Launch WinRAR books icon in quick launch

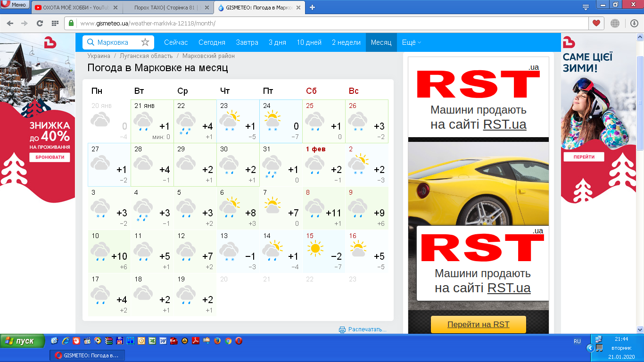(109, 341)
